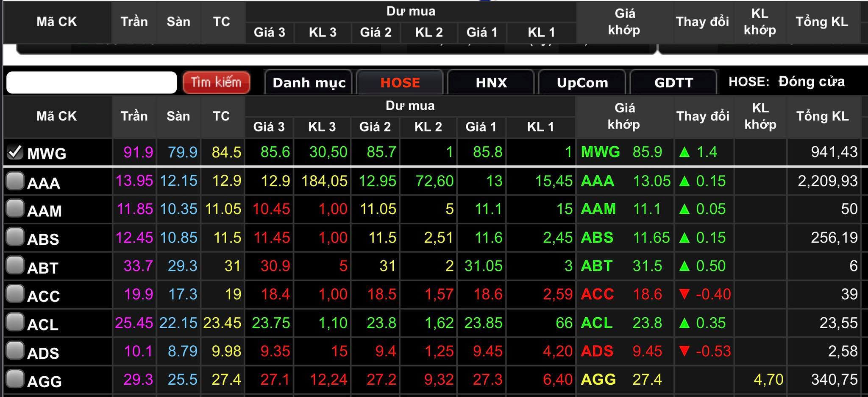This screenshot has height=397, width=868.
Task: Click the lower Giá khớp column header
Action: point(624,116)
